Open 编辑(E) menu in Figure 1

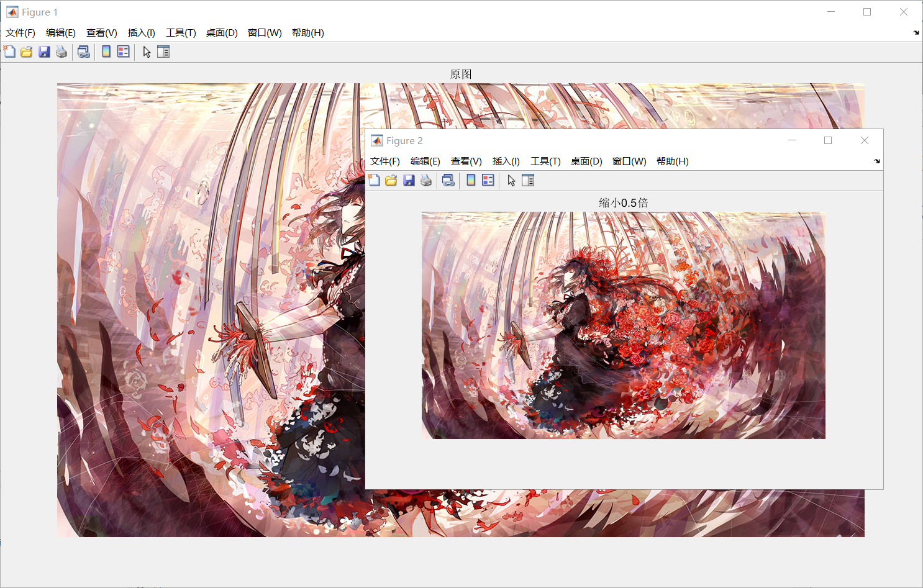(61, 33)
